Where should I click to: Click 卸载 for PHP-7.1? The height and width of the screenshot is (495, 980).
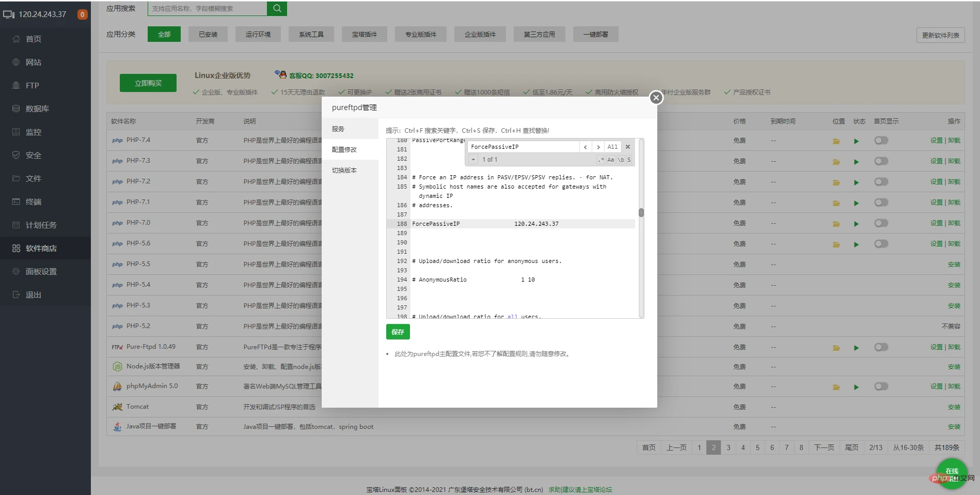click(x=954, y=203)
